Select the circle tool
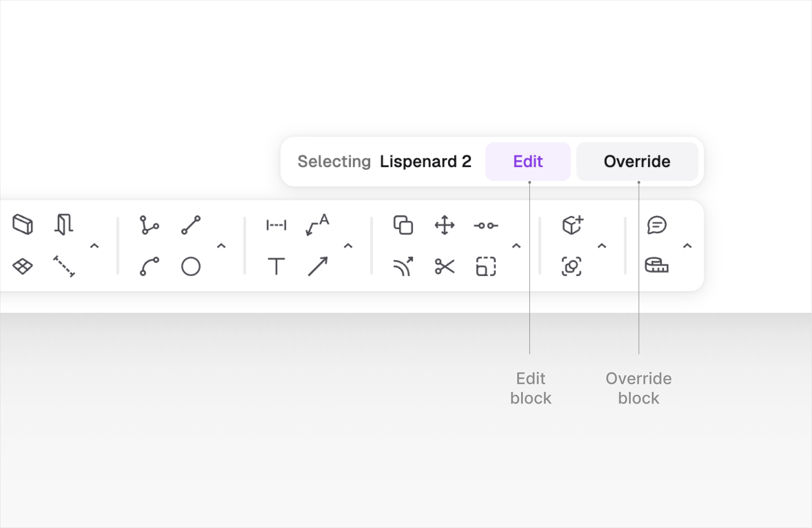The height and width of the screenshot is (528, 812). pos(191,266)
